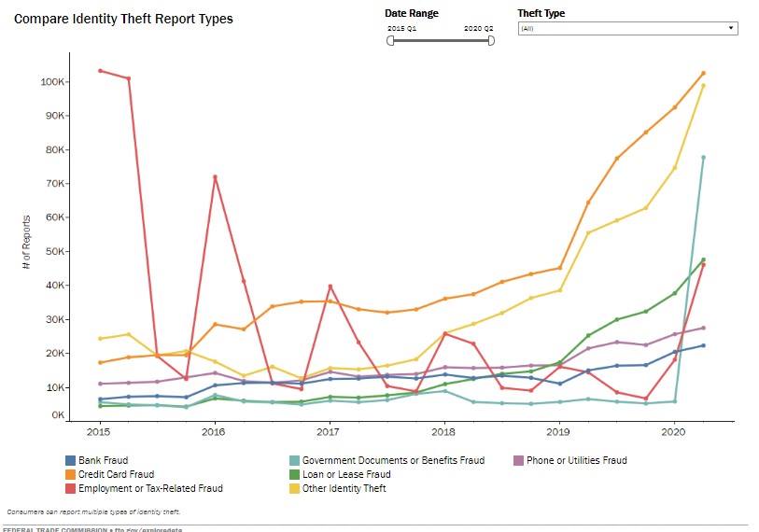
Task: Select Government Documents Fraud's 2020 Q2 spike point
Action: [x=703, y=158]
